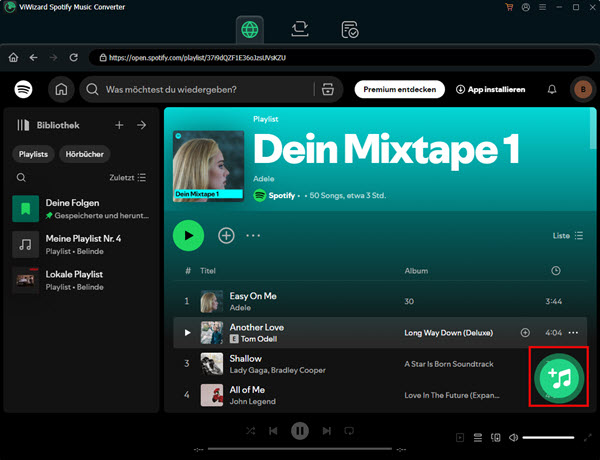Open Lokale Playlist in library
The width and height of the screenshot is (600, 460).
(81, 280)
